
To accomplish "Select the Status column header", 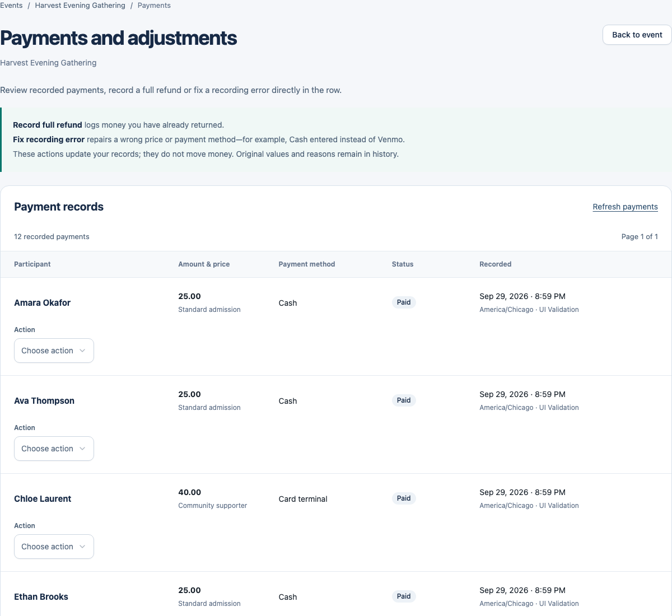I will [x=403, y=264].
